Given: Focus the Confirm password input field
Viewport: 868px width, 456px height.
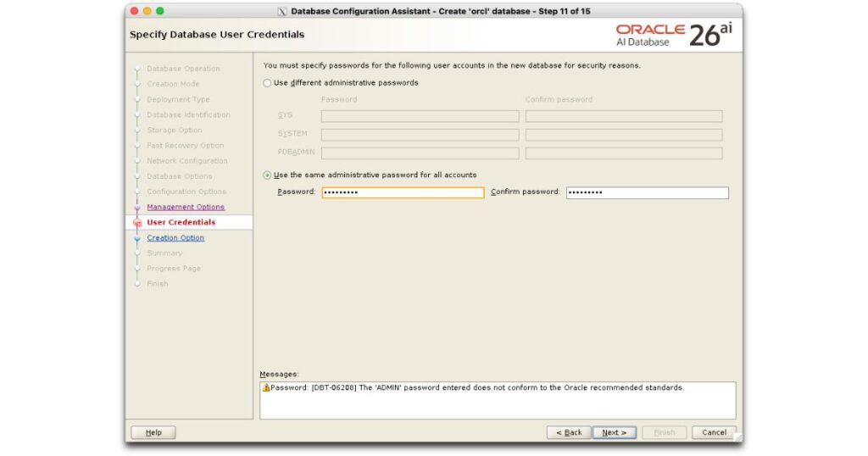Looking at the screenshot, I should click(x=647, y=192).
